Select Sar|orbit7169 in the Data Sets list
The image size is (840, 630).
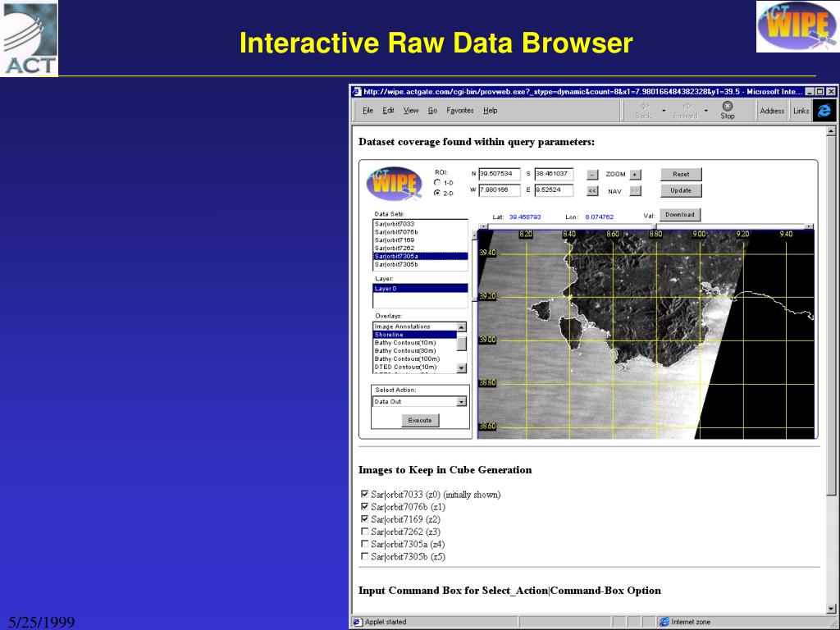[x=420, y=240]
